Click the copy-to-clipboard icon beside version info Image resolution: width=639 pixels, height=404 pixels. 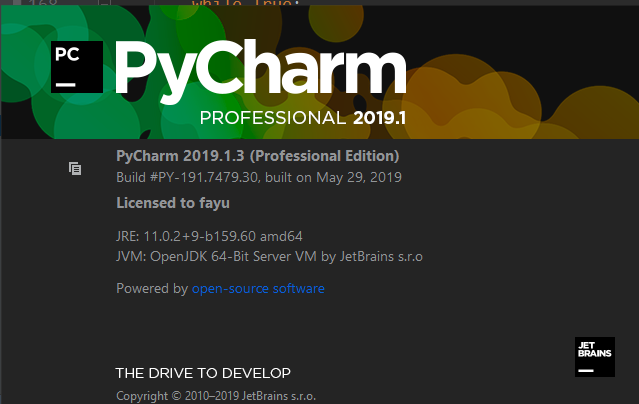point(75,169)
